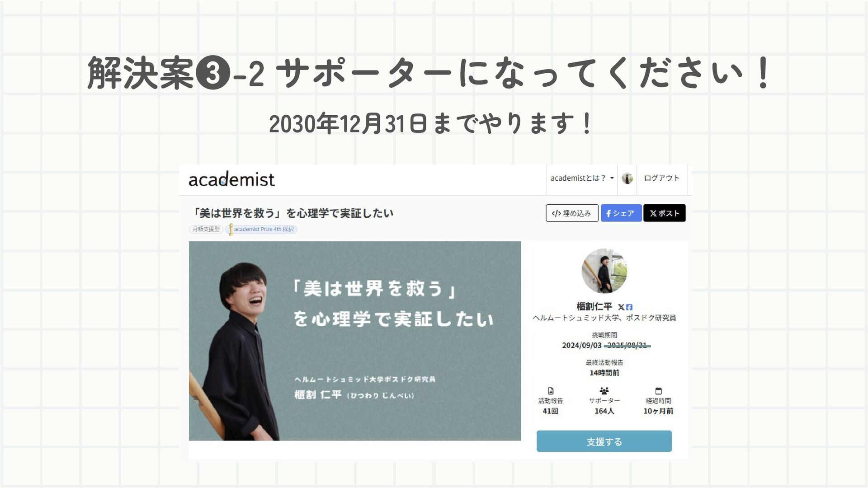Click the 経過時間 calendar icon
This screenshot has width=868, height=488.
click(658, 391)
